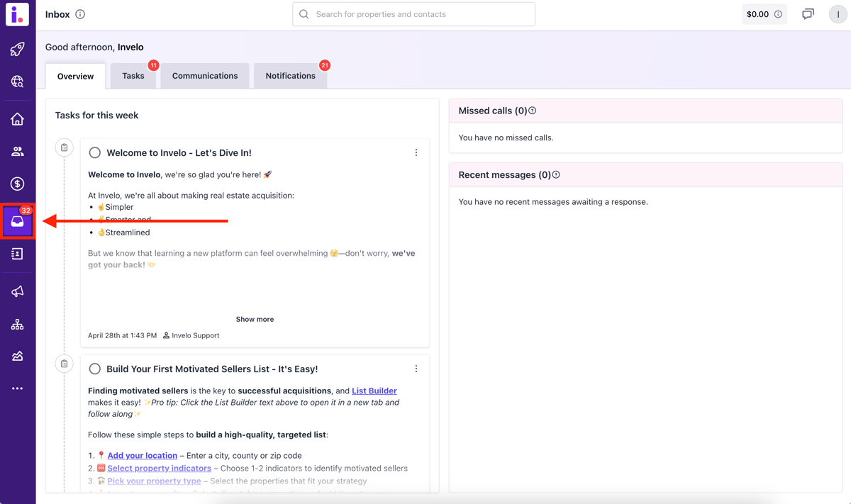Click the clipboard icon beside Build Your First task
This screenshot has height=504, width=851.
pos(64,364)
